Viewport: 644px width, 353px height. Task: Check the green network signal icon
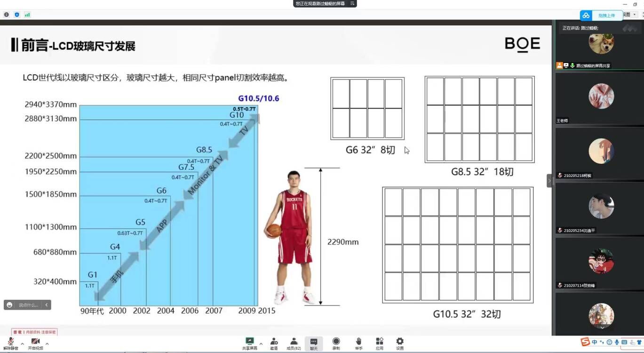click(x=27, y=15)
